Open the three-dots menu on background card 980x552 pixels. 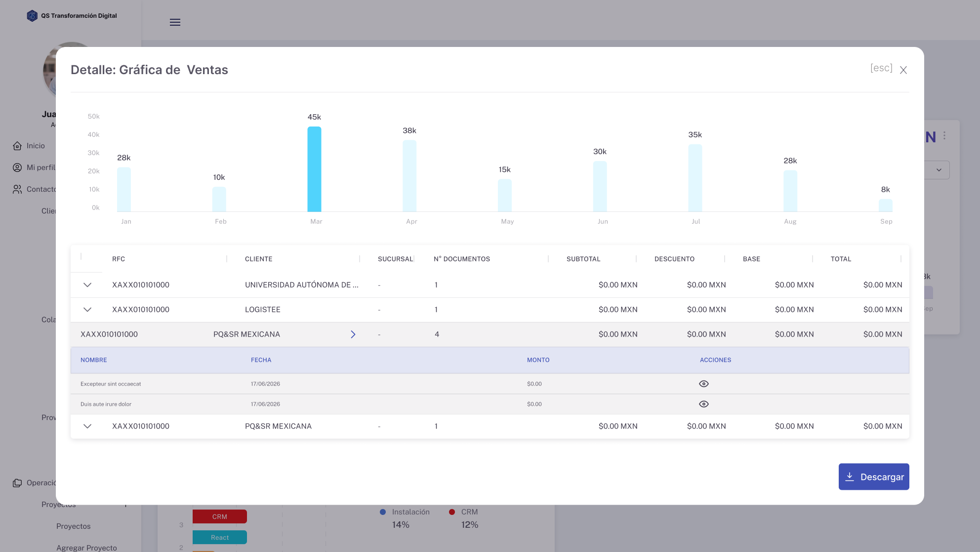(x=944, y=135)
